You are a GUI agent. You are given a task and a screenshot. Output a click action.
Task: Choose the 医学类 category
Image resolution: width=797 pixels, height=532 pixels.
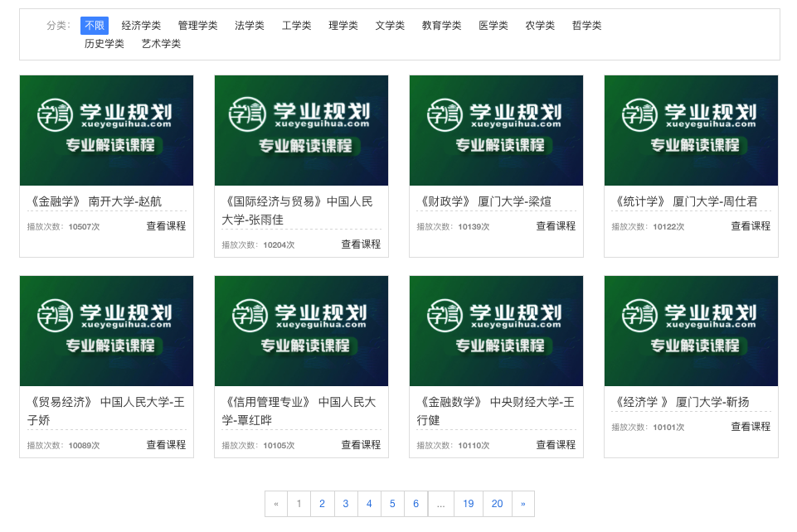[x=493, y=26]
